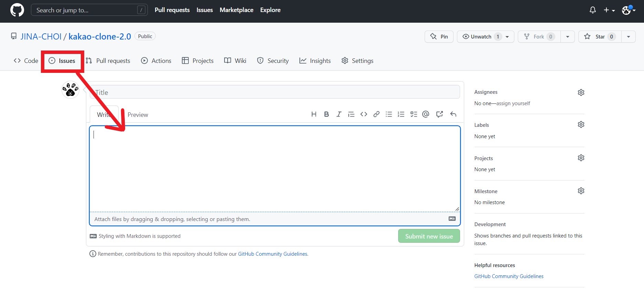The image size is (644, 298).
Task: Star the repository
Action: coord(600,37)
